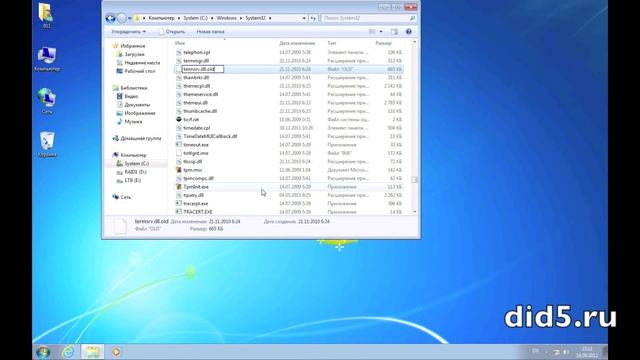Go back with the Explorer back arrow
This screenshot has width=640, height=360.
coord(110,18)
